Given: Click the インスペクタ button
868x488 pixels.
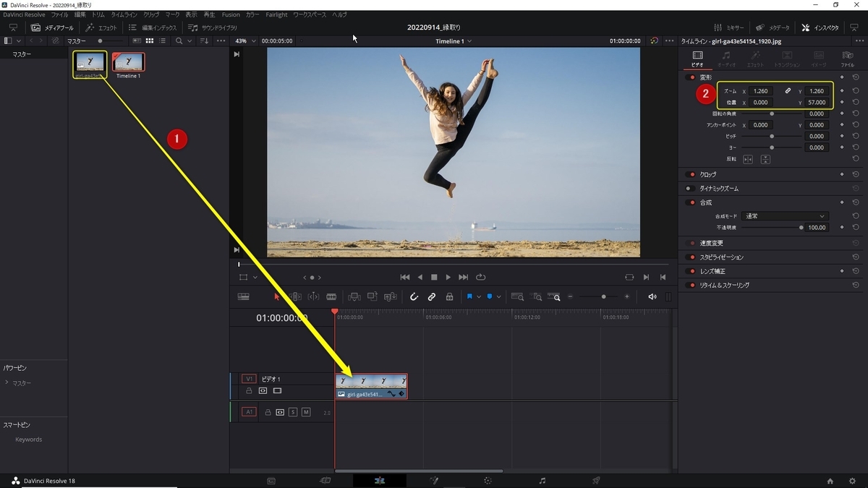Looking at the screenshot, I should click(x=820, y=27).
